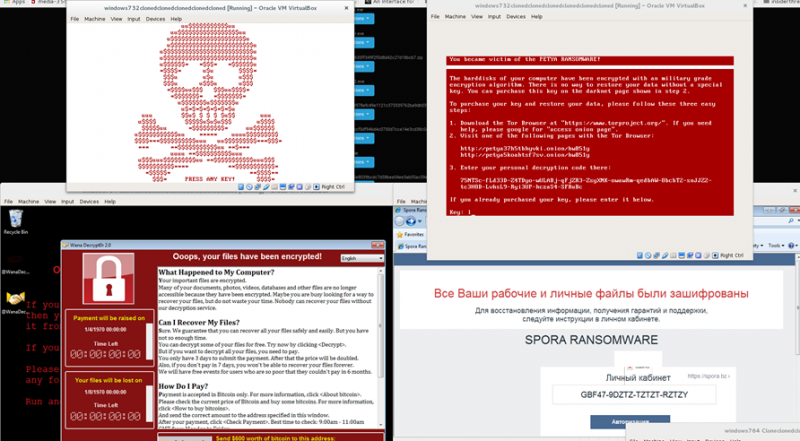
Task: Open Help menu in skull VM window
Action: pos(176,19)
